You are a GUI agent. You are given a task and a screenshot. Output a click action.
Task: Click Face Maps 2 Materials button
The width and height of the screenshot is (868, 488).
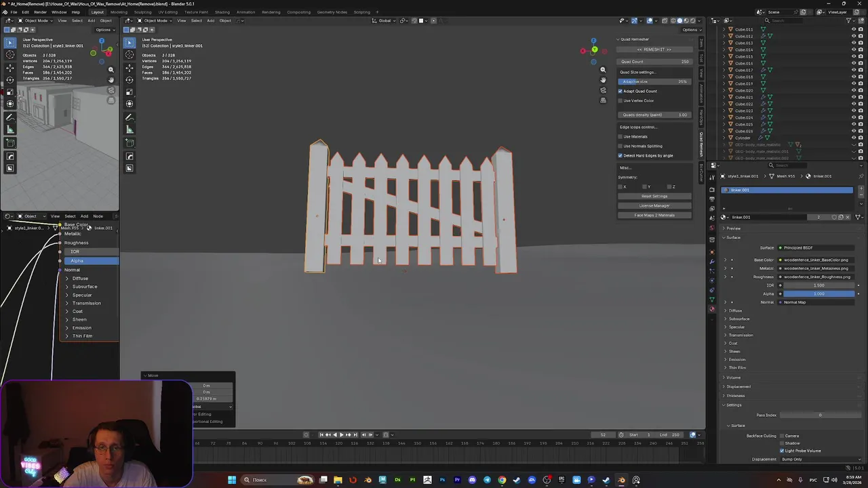pos(654,216)
